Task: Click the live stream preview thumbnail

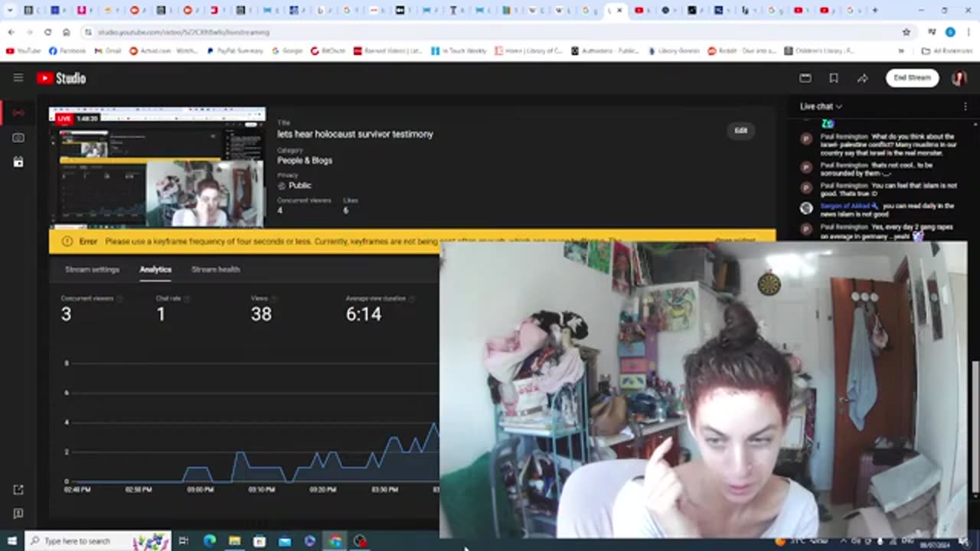Action: click(x=157, y=168)
